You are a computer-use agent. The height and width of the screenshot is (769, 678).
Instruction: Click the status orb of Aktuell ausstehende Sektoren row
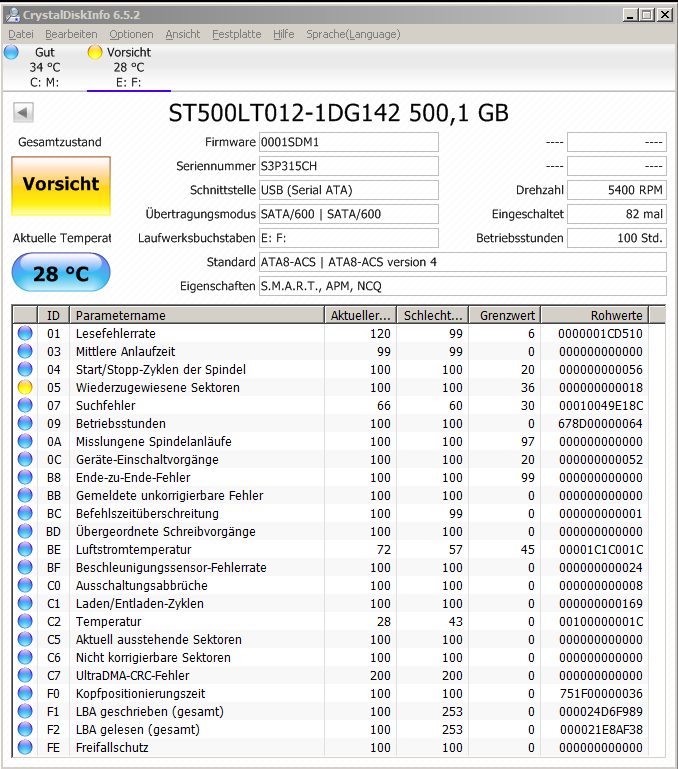click(x=25, y=640)
